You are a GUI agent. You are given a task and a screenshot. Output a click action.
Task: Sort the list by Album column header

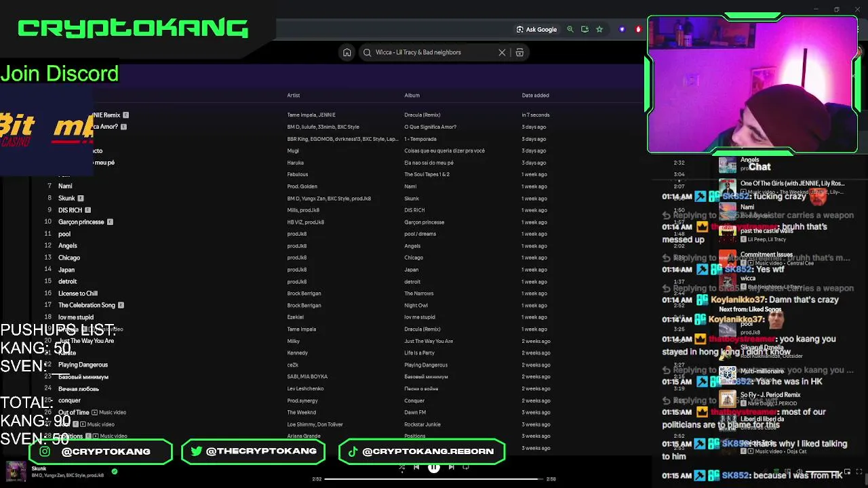tap(412, 96)
